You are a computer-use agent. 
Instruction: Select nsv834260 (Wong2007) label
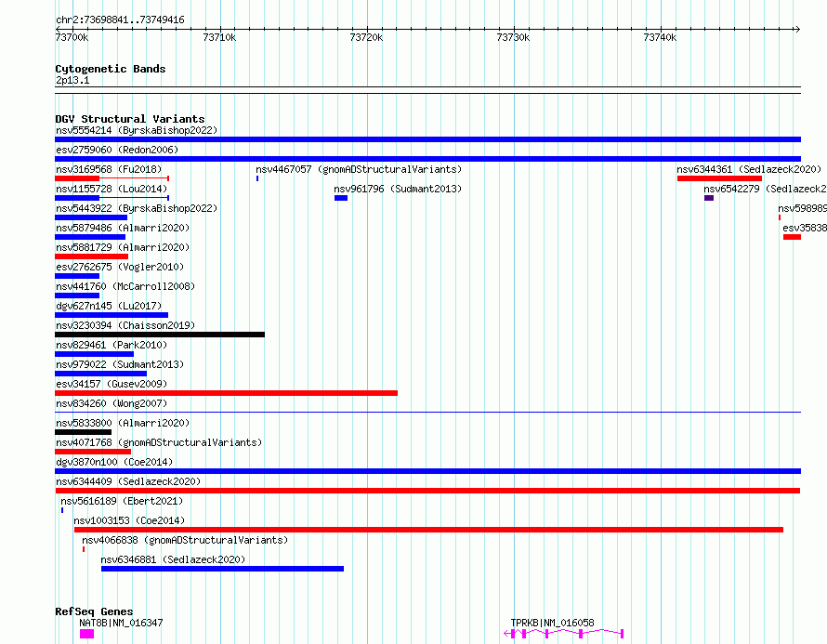(112, 403)
